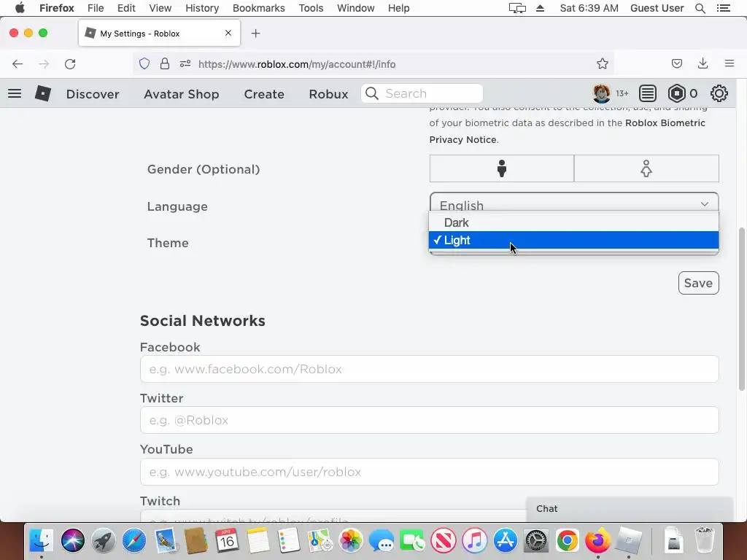Screen dimensions: 747x560
Task: Open Finder from the Dock
Action: [x=42, y=541]
